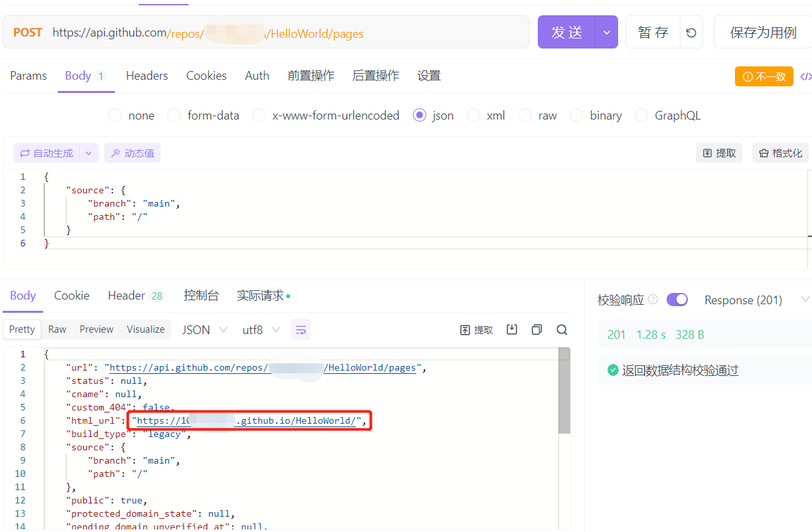Insert a 动态值 dynamic value
This screenshot has width=812, height=532.
[132, 152]
